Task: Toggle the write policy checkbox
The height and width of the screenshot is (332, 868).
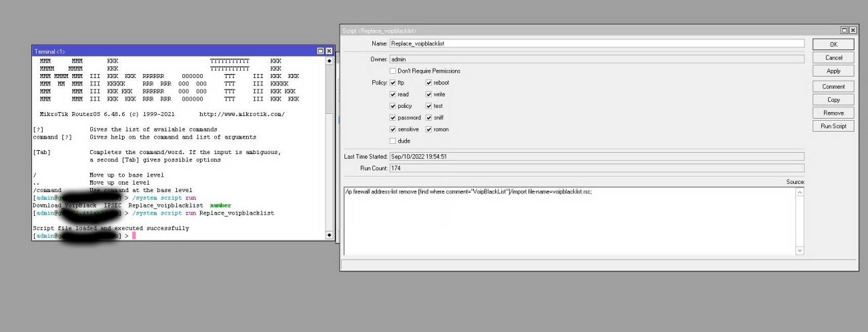Action: (429, 94)
